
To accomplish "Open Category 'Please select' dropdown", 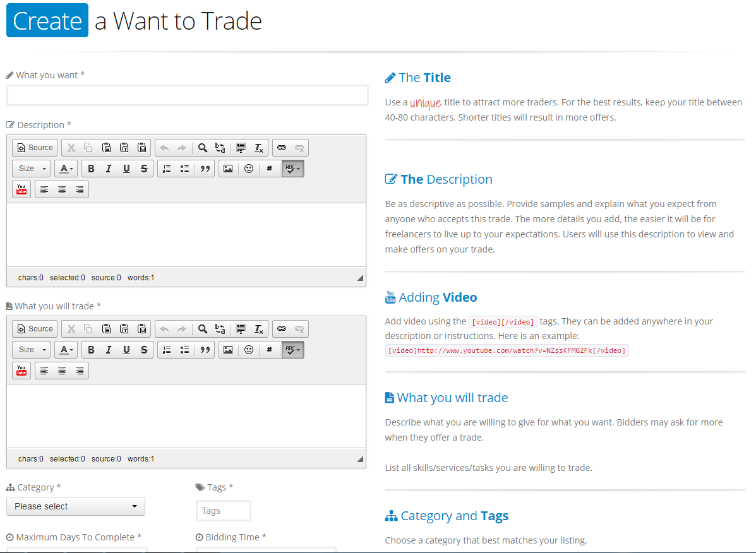I will click(76, 506).
